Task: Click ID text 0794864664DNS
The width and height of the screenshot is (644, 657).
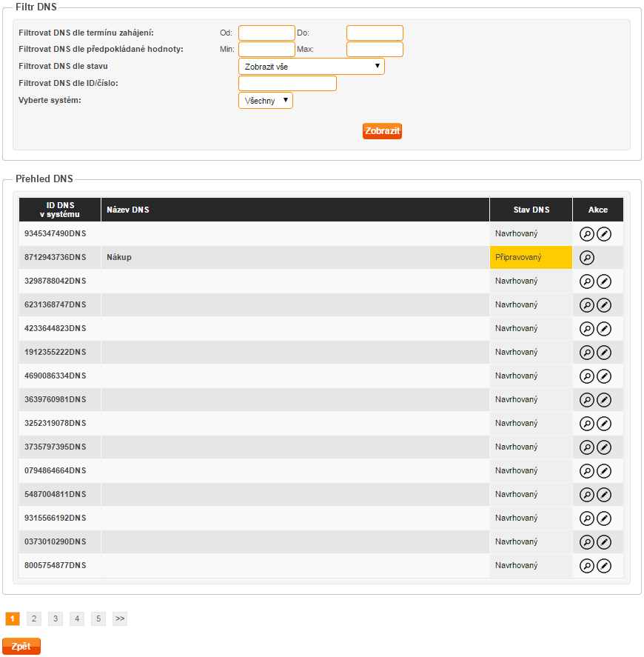Action: tap(56, 470)
